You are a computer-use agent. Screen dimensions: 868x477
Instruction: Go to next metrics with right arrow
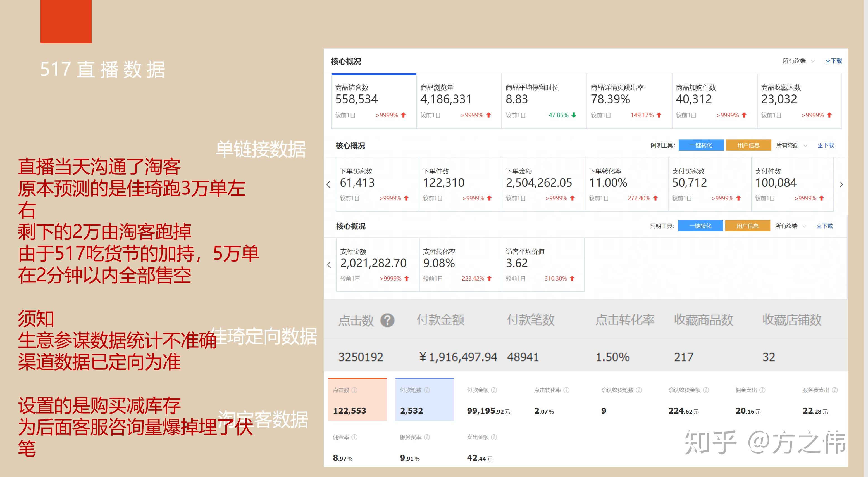tap(841, 184)
